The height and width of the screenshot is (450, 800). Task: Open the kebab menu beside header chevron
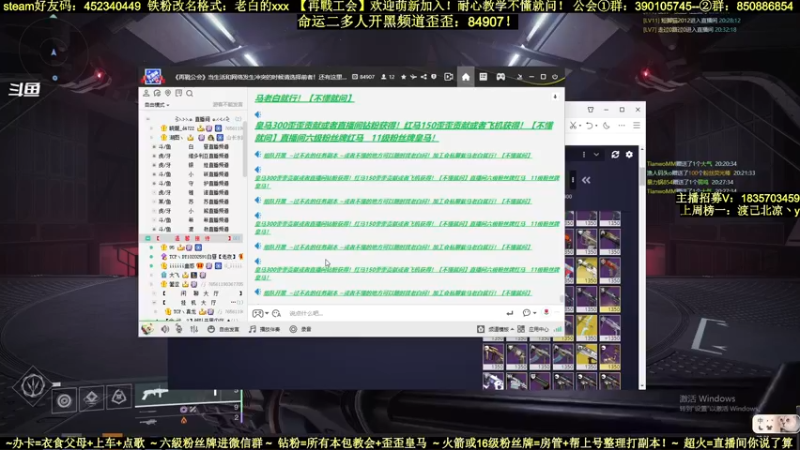[584, 155]
